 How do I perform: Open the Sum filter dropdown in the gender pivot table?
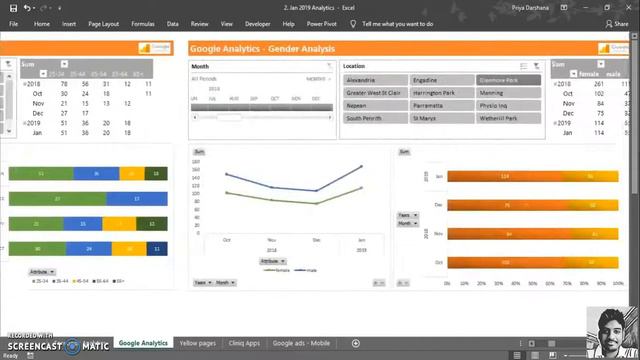[x=600, y=64]
